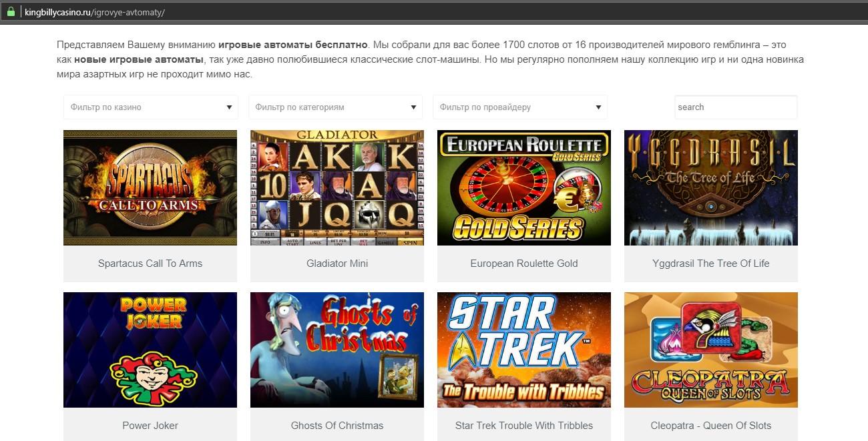Click the 'Spartacus Call To Arms' title link
Viewport: 868px width, 441px height.
(x=150, y=264)
